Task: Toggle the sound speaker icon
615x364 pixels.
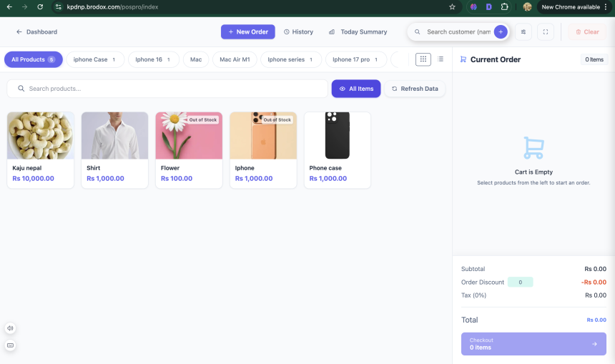Action: [10, 328]
